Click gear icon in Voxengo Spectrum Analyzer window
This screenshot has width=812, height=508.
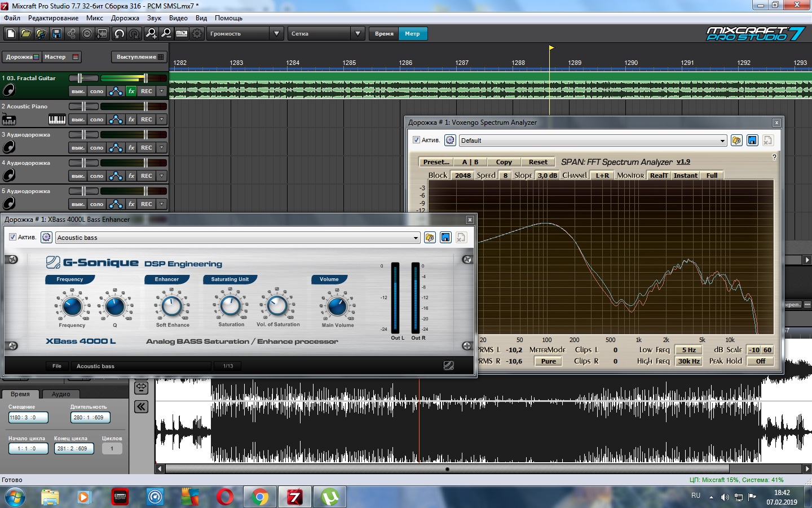coord(450,140)
